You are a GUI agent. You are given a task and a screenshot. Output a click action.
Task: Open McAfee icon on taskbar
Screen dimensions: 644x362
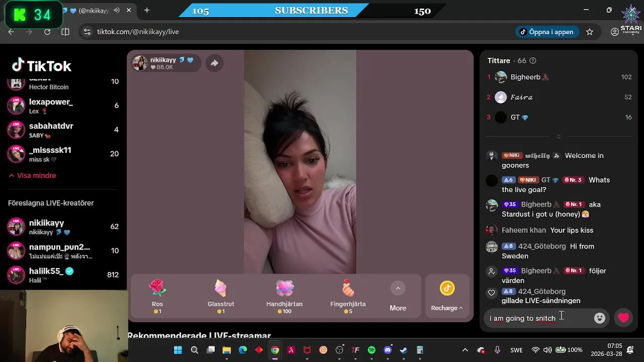[x=307, y=350]
